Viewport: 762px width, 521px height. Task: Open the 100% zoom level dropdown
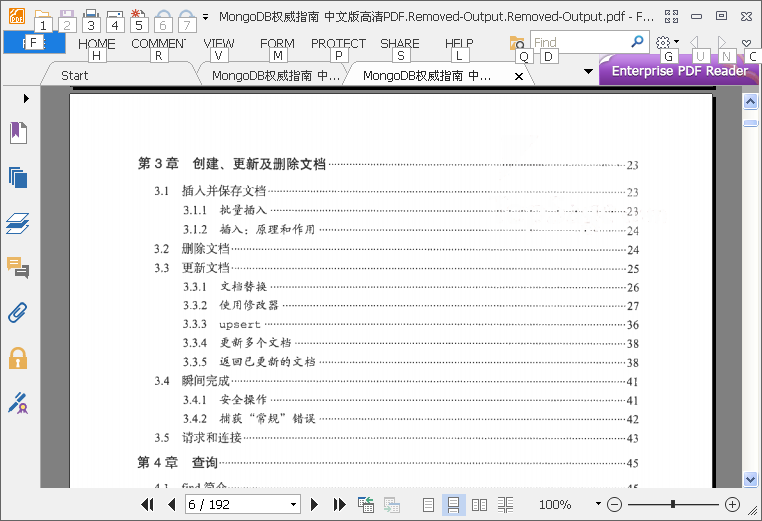pyautogui.click(x=598, y=504)
